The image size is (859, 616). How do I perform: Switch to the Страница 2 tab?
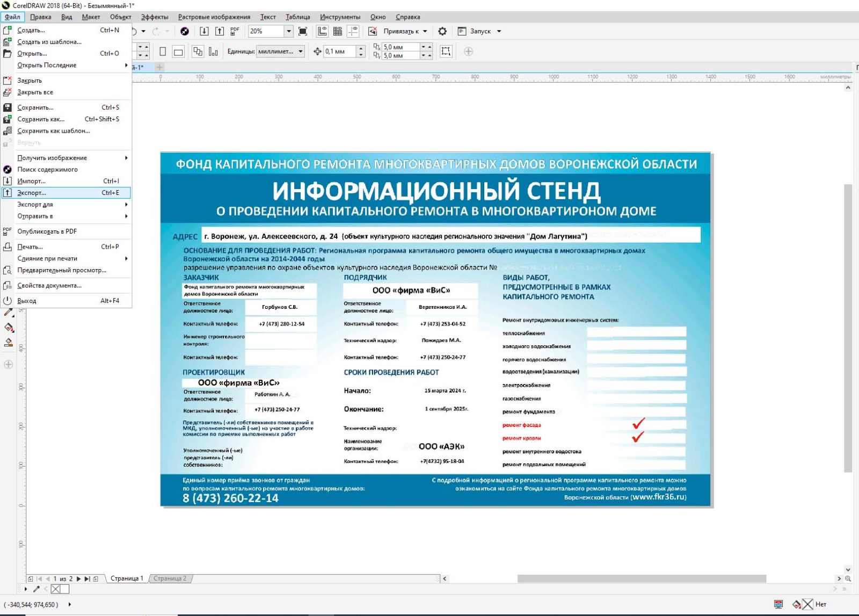170,578
